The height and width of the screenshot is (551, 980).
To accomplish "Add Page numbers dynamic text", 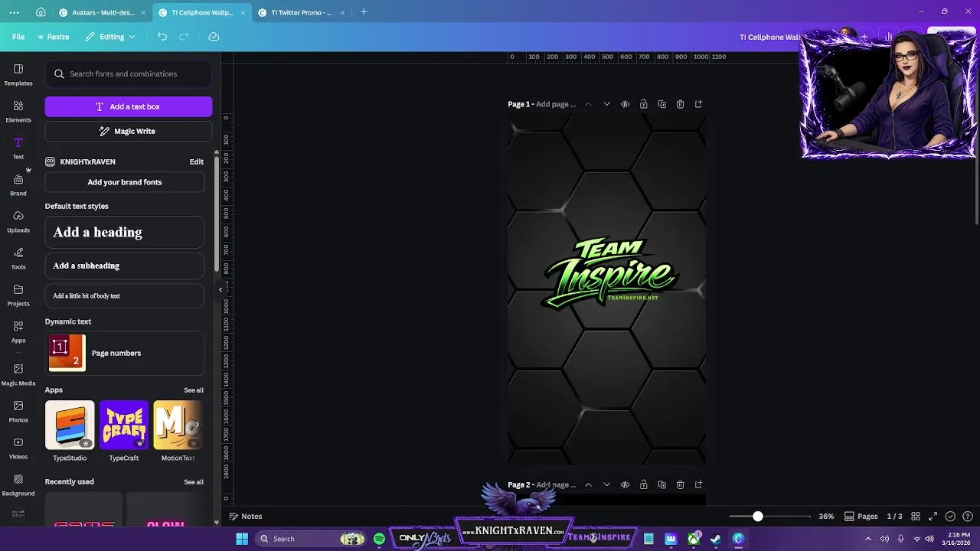I will point(125,353).
